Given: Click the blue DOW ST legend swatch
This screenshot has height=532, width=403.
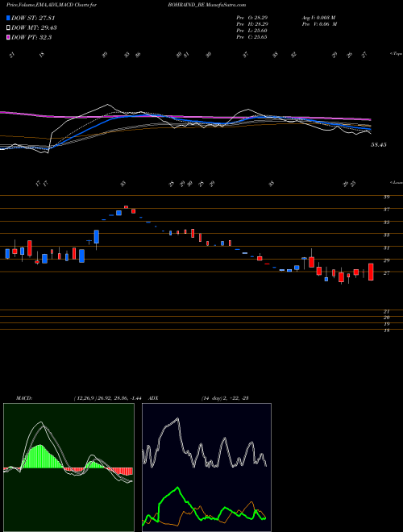Looking at the screenshot, I should click(9, 19).
